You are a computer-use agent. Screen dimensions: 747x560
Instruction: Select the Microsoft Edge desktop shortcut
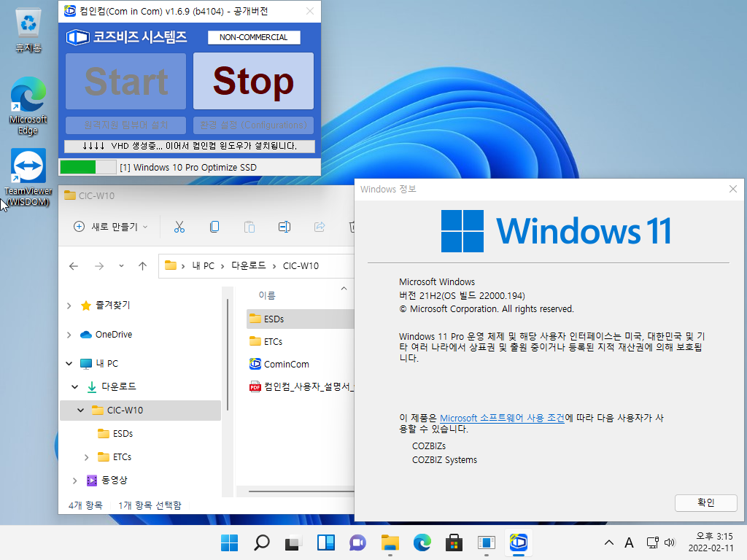tap(28, 106)
